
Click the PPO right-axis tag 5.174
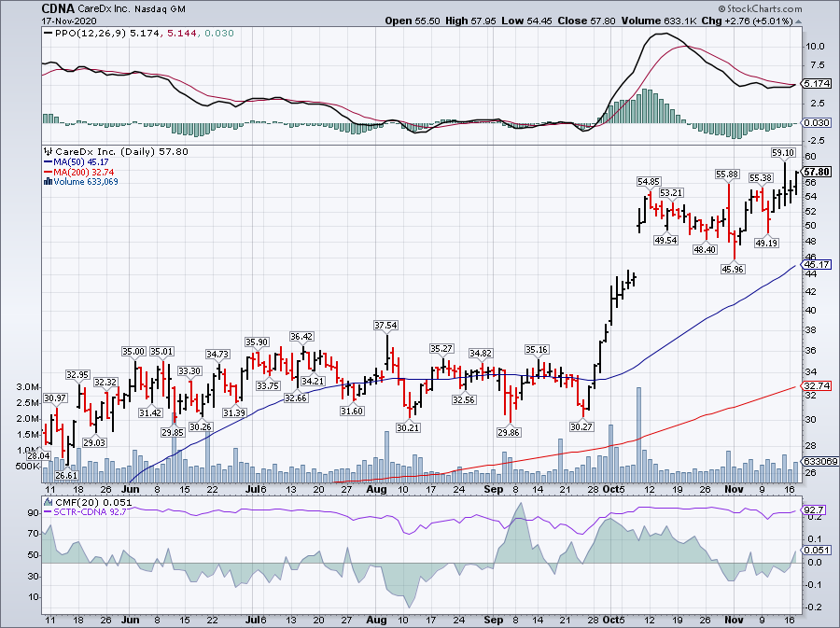coord(818,84)
